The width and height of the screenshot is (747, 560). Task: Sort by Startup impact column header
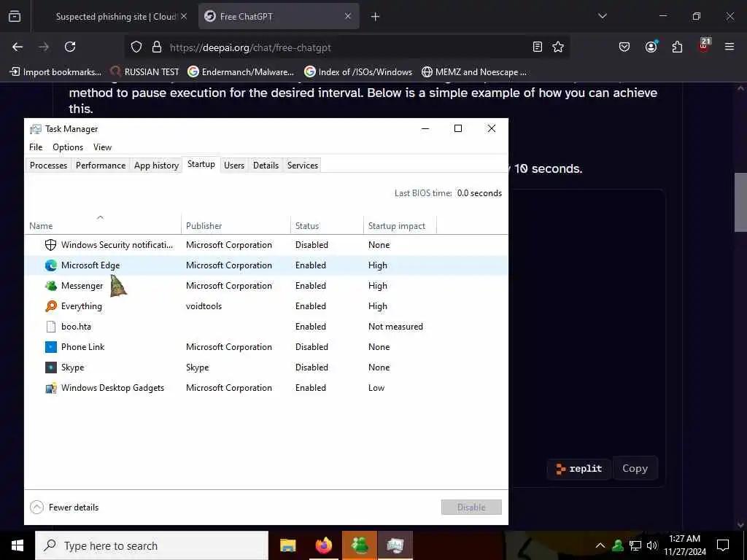tap(400, 225)
